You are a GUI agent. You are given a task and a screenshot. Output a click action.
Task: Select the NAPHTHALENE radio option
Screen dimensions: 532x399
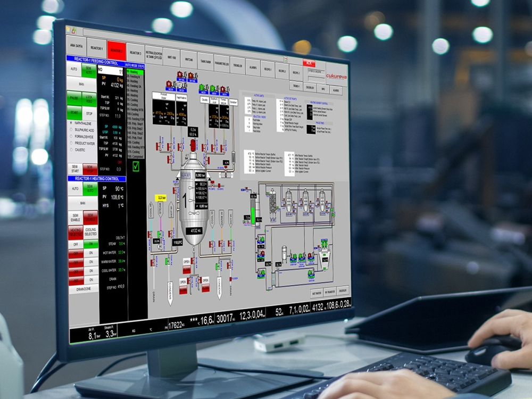click(x=71, y=122)
